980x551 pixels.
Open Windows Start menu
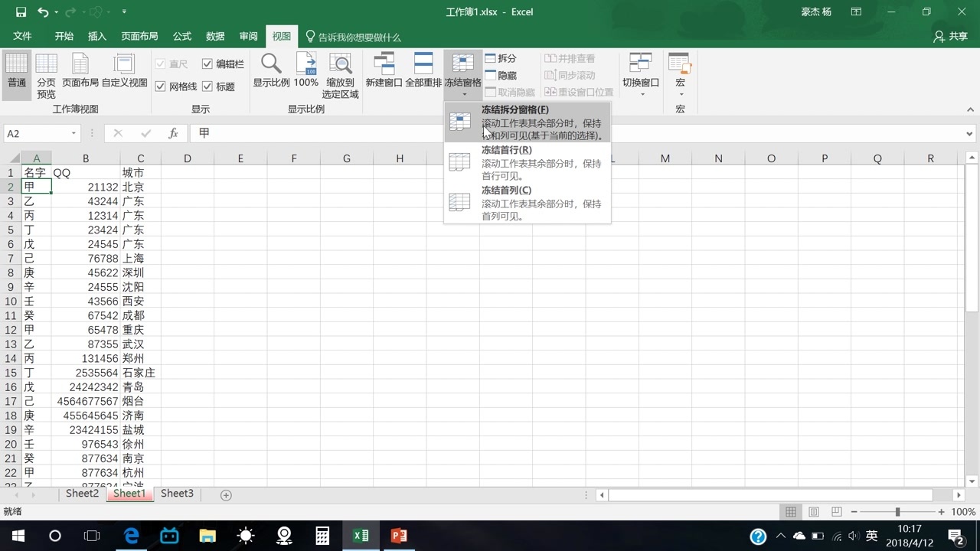click(x=17, y=536)
